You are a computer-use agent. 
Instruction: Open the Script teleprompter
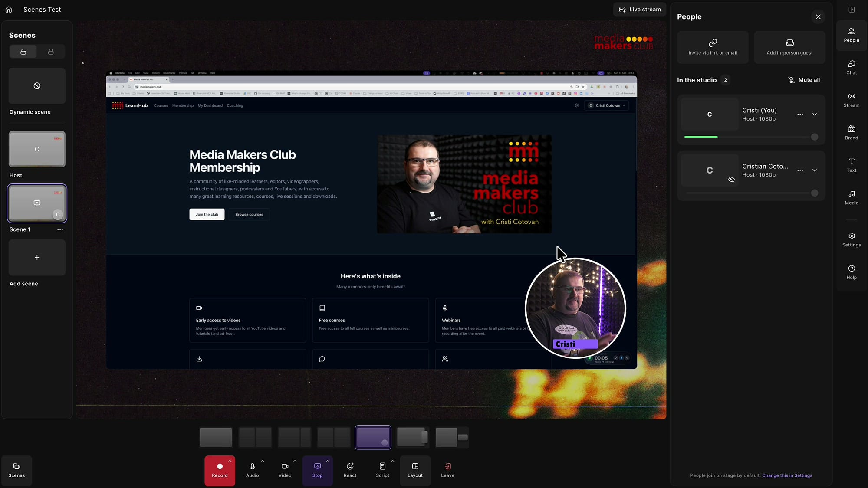(x=382, y=471)
